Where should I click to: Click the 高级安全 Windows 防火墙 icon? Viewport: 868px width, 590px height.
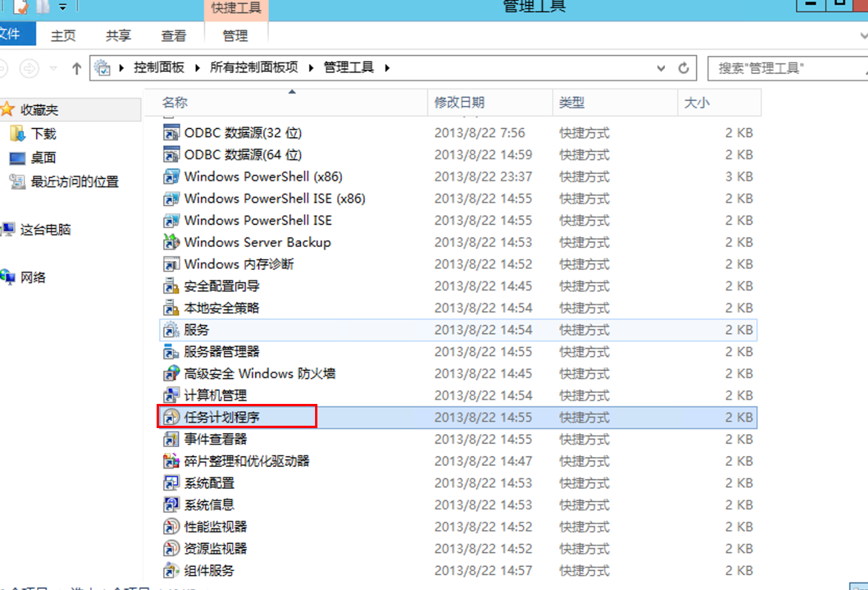(171, 373)
